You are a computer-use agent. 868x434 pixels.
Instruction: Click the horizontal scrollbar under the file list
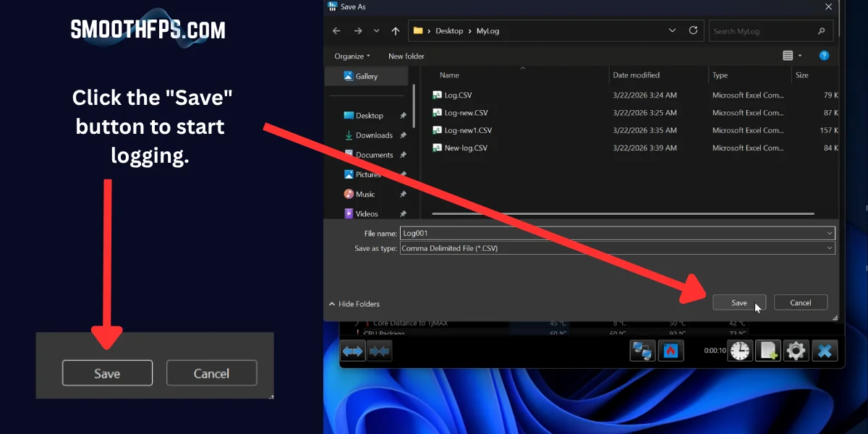click(622, 214)
